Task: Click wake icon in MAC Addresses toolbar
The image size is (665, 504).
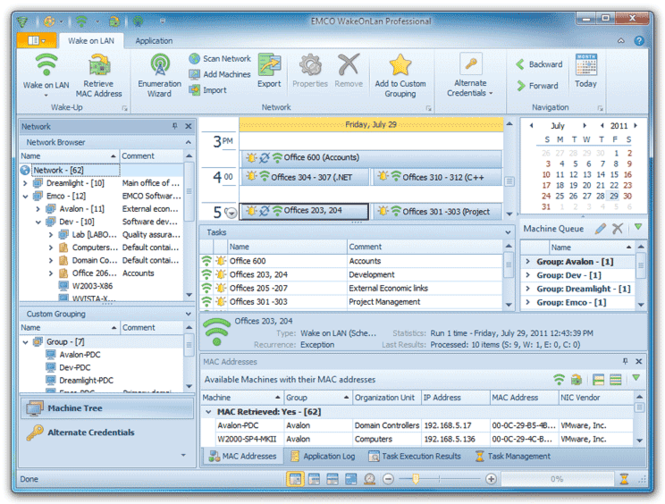Action: point(559,380)
